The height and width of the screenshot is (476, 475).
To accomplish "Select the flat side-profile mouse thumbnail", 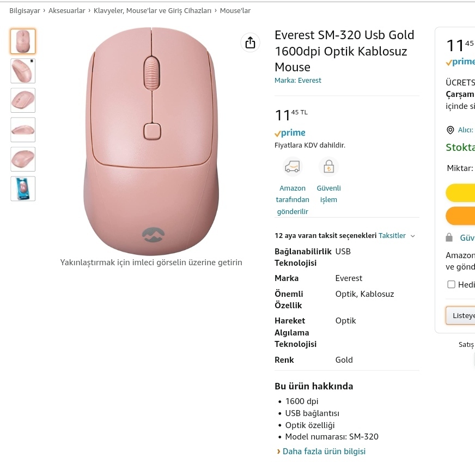I will [23, 130].
